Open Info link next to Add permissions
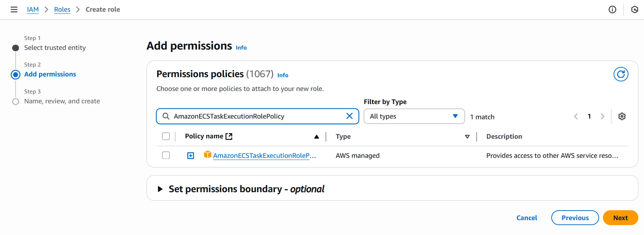The height and width of the screenshot is (235, 644). tap(241, 47)
